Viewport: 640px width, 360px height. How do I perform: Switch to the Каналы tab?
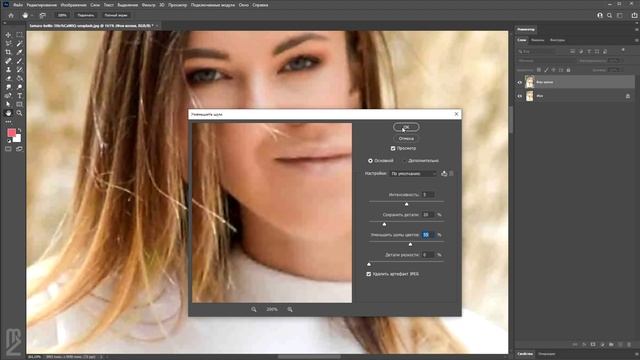pos(538,40)
